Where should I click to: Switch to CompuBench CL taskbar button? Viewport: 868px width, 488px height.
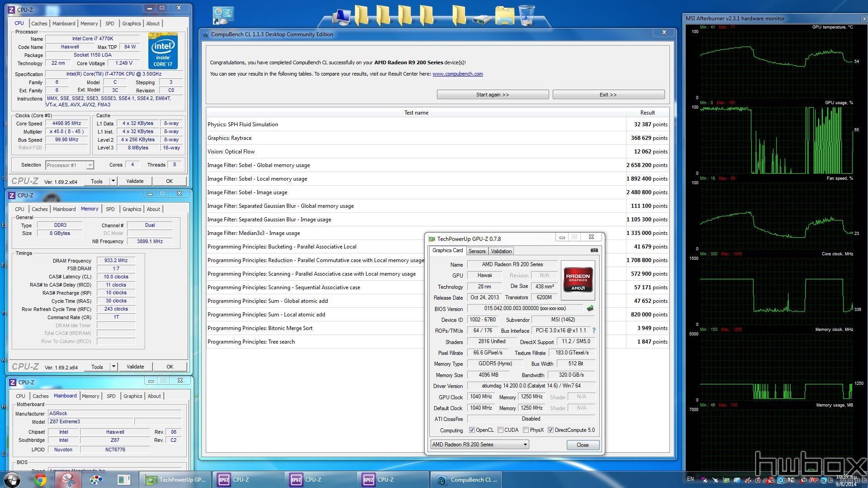click(x=467, y=480)
